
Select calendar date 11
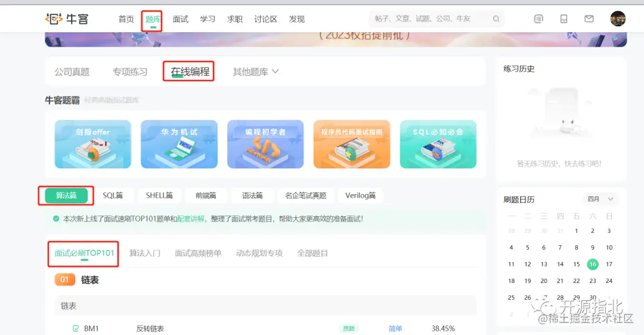tap(512, 264)
